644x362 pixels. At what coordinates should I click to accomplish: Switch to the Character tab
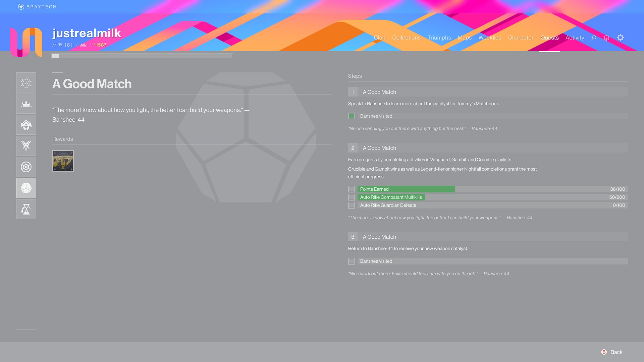pyautogui.click(x=521, y=38)
